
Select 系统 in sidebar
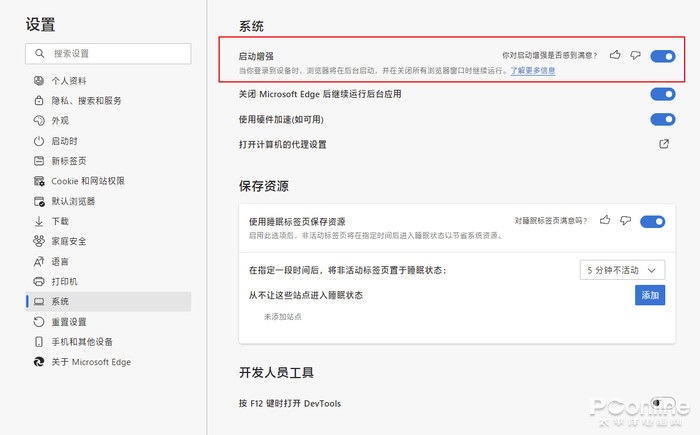[109, 301]
